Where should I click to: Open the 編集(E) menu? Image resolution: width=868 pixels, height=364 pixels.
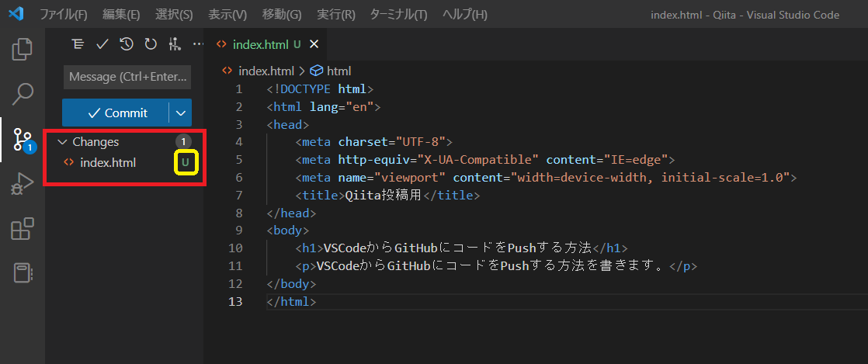[x=121, y=15]
